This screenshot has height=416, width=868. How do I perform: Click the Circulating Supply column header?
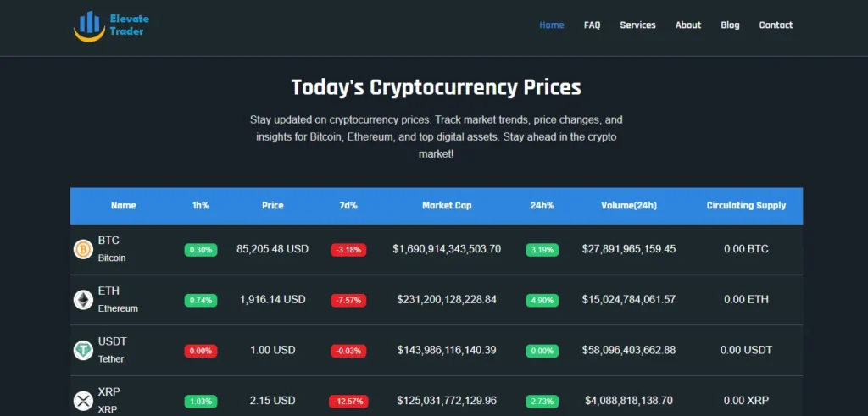[746, 205]
